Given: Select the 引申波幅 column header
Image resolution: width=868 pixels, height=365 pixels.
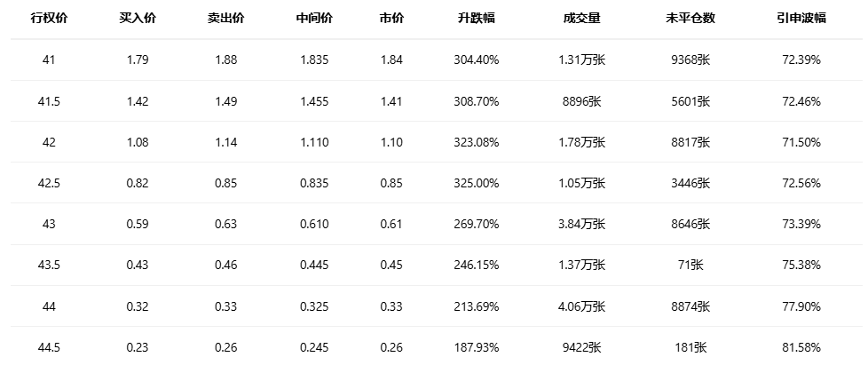Looking at the screenshot, I should point(801,18).
